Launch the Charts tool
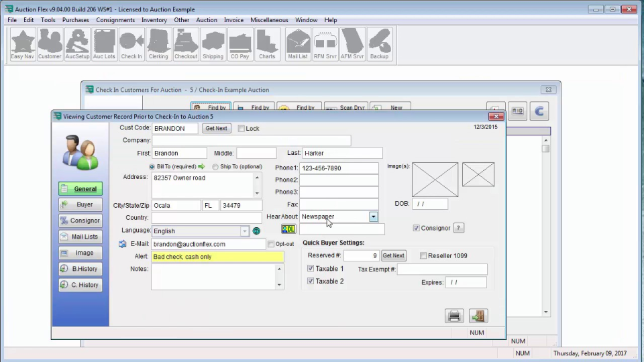 point(267,45)
